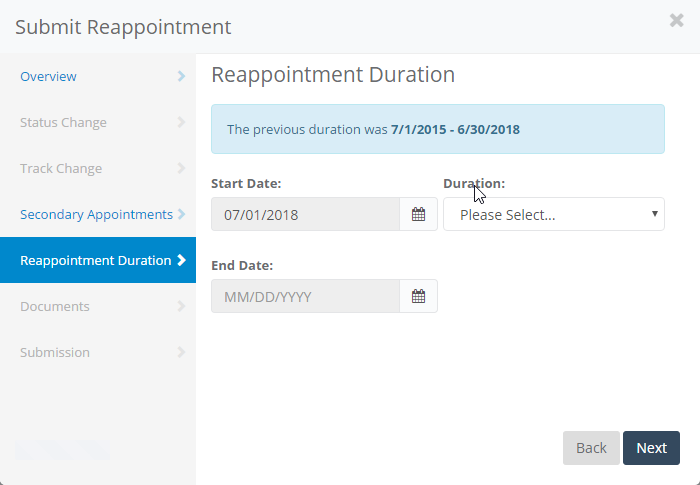This screenshot has width=700, height=485.
Task: Select the Reappointment Duration step
Action: (95, 260)
